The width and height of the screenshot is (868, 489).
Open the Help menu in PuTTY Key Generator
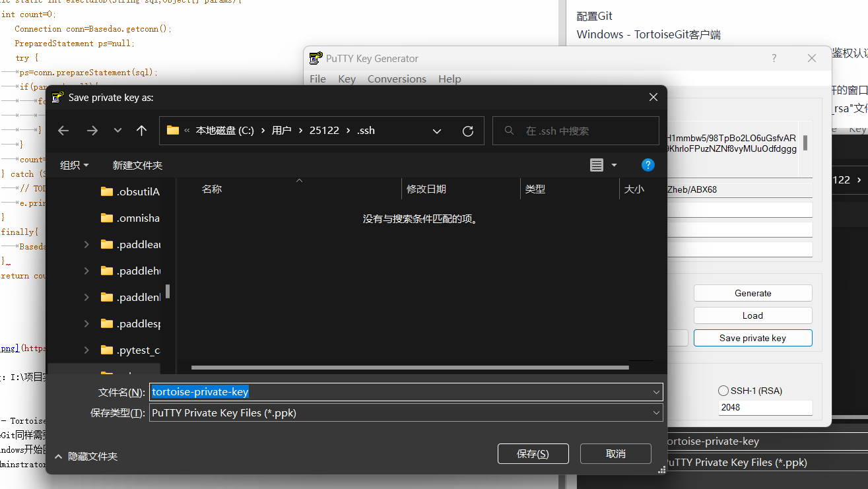(450, 79)
